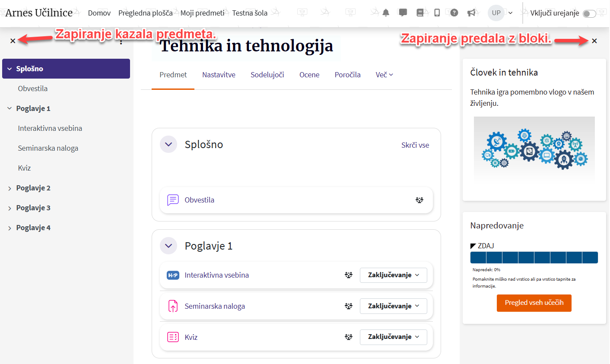Go to Domov in top navigation
The width and height of the screenshot is (610, 364).
click(x=99, y=13)
